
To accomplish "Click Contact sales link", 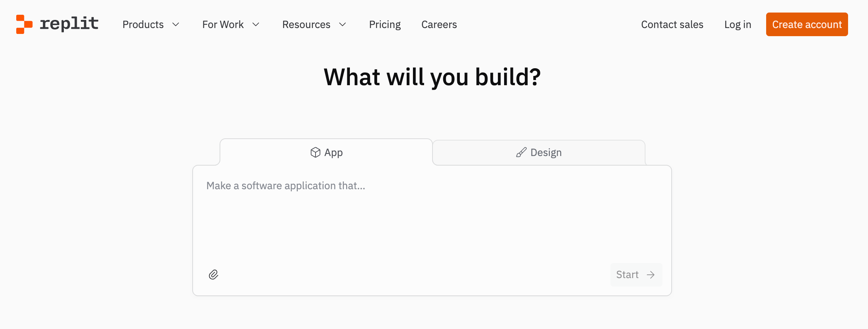I will pos(672,24).
